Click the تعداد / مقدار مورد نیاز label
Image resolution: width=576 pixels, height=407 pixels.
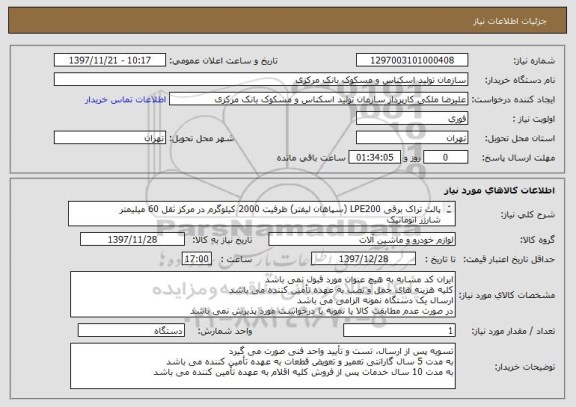click(x=513, y=331)
